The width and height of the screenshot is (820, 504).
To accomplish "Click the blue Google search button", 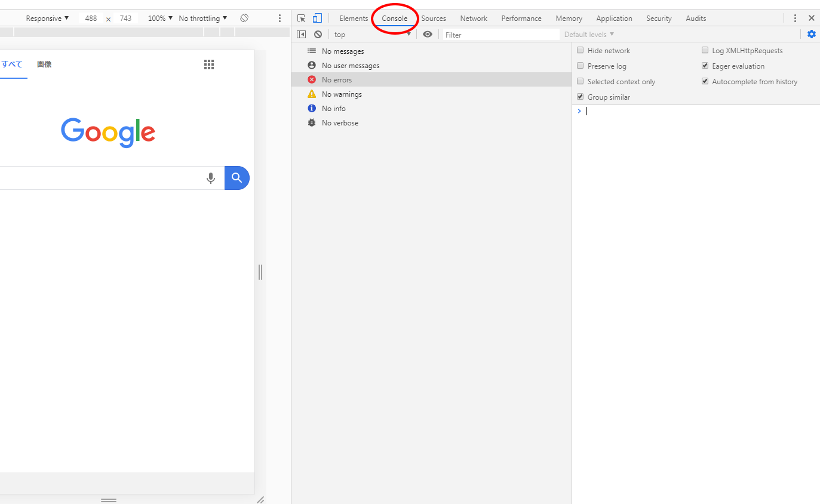I will click(237, 178).
